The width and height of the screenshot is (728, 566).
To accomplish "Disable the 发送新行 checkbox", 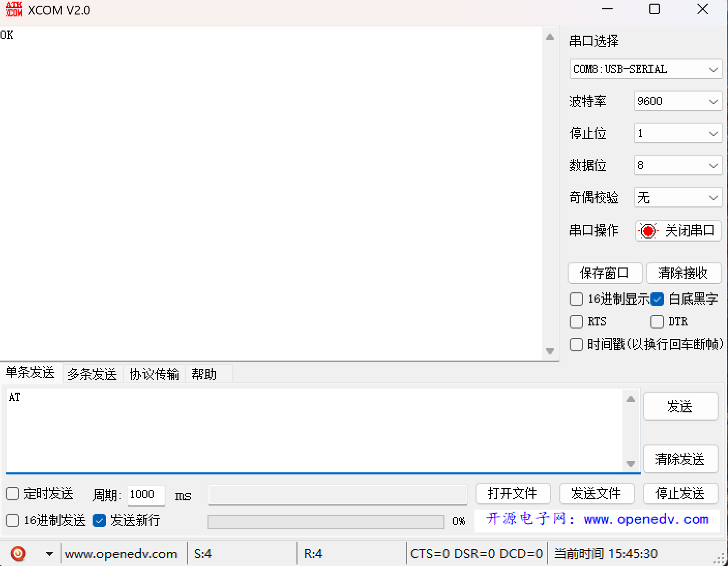I will point(99,520).
